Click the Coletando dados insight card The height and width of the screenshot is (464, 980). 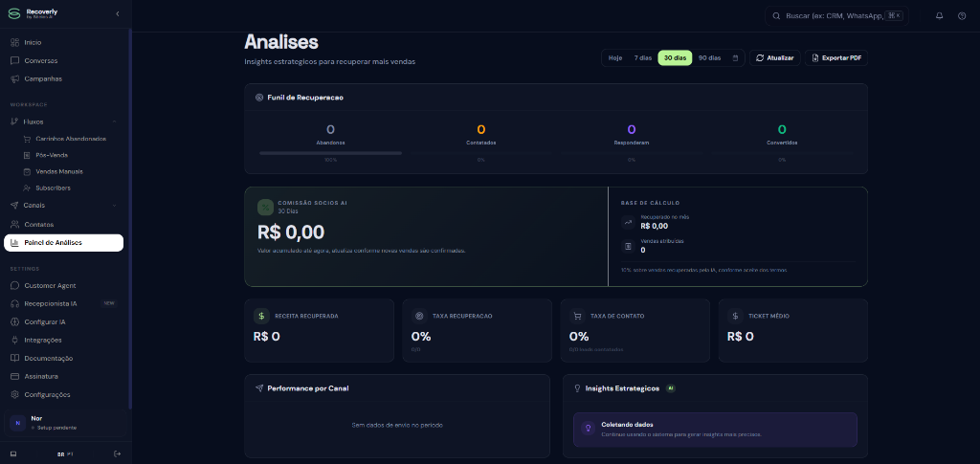pos(715,430)
